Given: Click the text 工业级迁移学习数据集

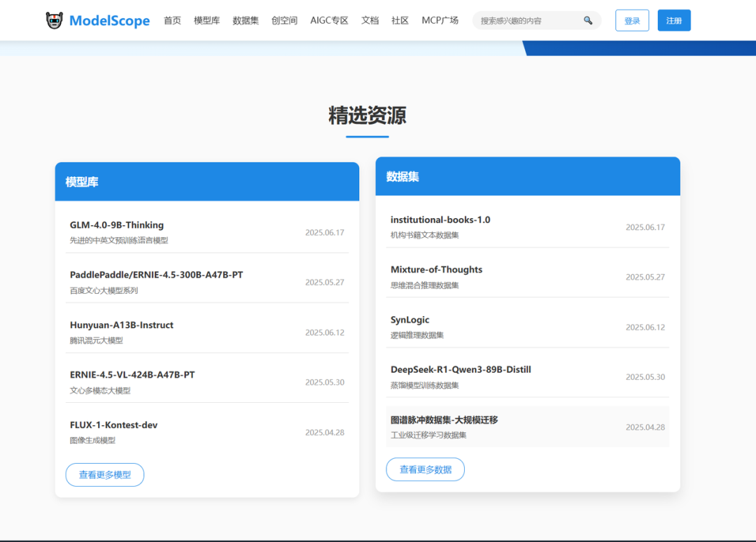Looking at the screenshot, I should pos(428,435).
